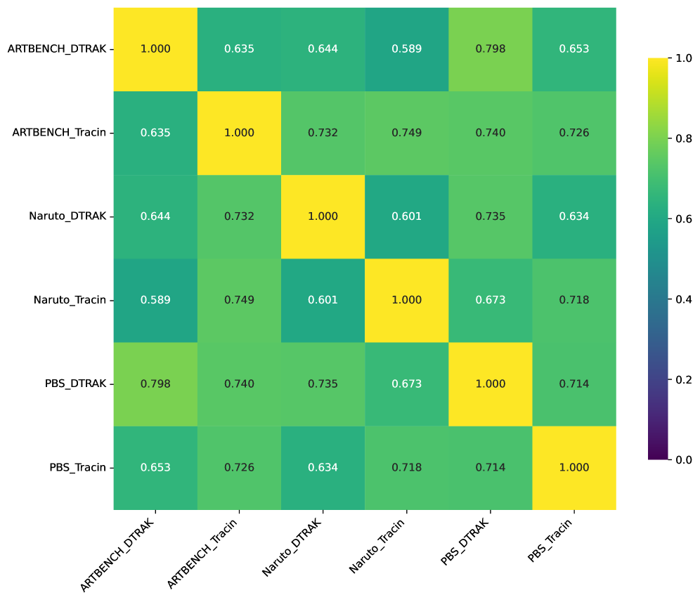This screenshot has width=700, height=602.
Task: Click the 0.673 cell in the PBS_DTRAK row
Action: 406,384
